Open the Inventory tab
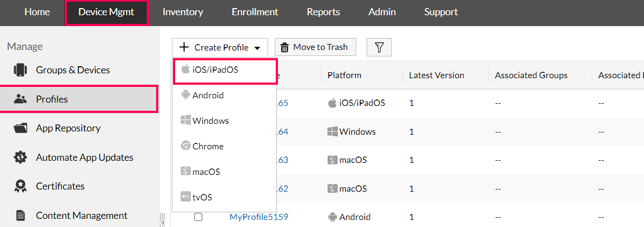 [183, 12]
